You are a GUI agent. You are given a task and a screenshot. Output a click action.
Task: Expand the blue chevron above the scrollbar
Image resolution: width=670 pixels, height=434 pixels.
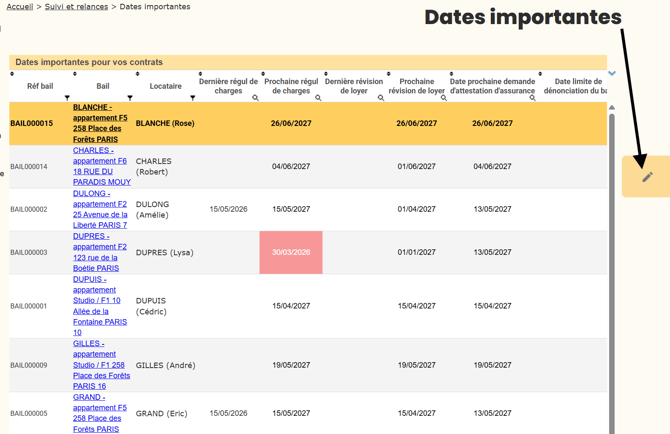click(x=612, y=73)
